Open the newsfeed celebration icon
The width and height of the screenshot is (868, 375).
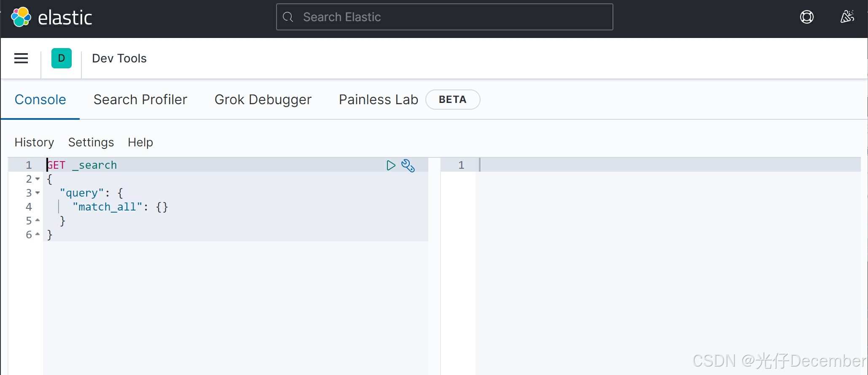pyautogui.click(x=847, y=17)
